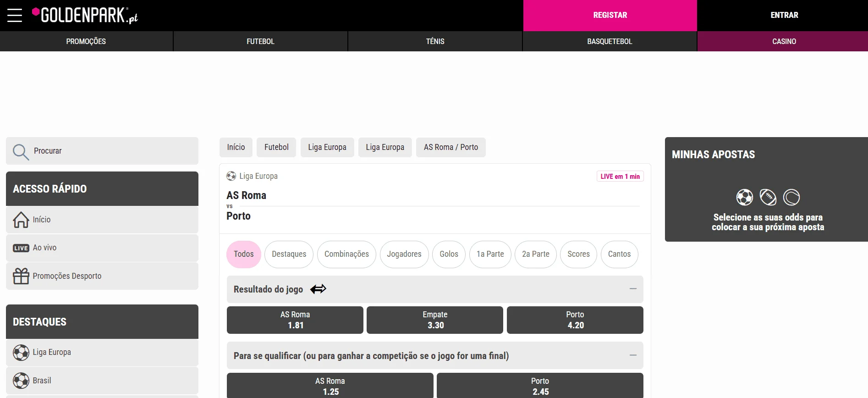Select the 2a Parte market filter
868x398 pixels.
point(536,254)
